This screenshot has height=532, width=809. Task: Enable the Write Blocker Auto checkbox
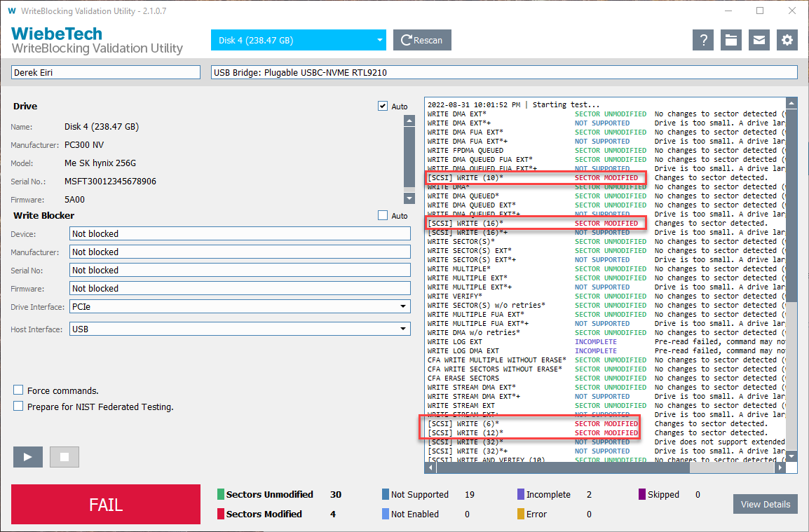click(x=383, y=215)
